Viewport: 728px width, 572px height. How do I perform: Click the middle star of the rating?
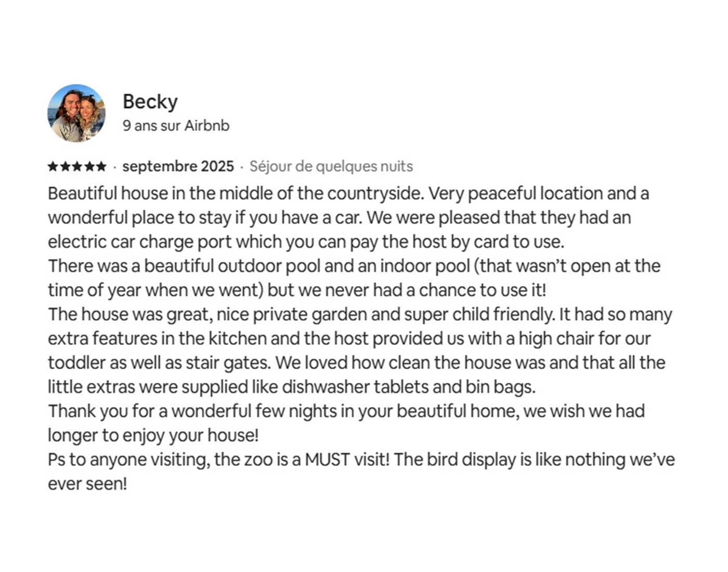point(77,166)
